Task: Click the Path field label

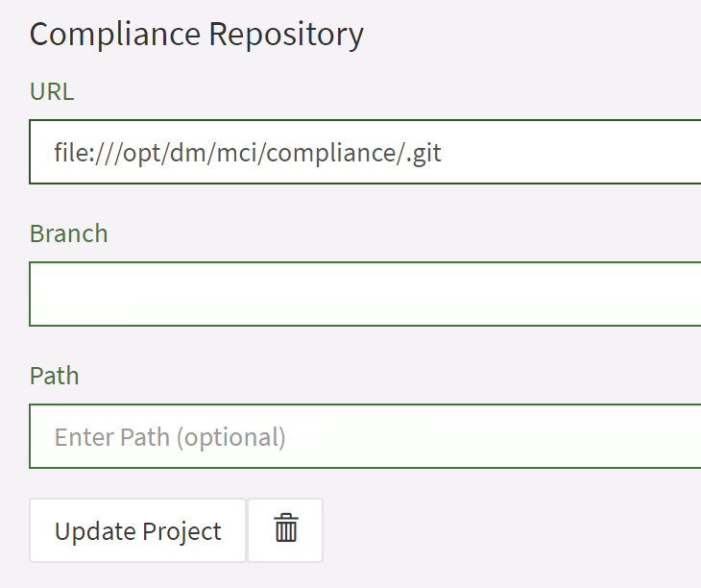Action: (54, 375)
